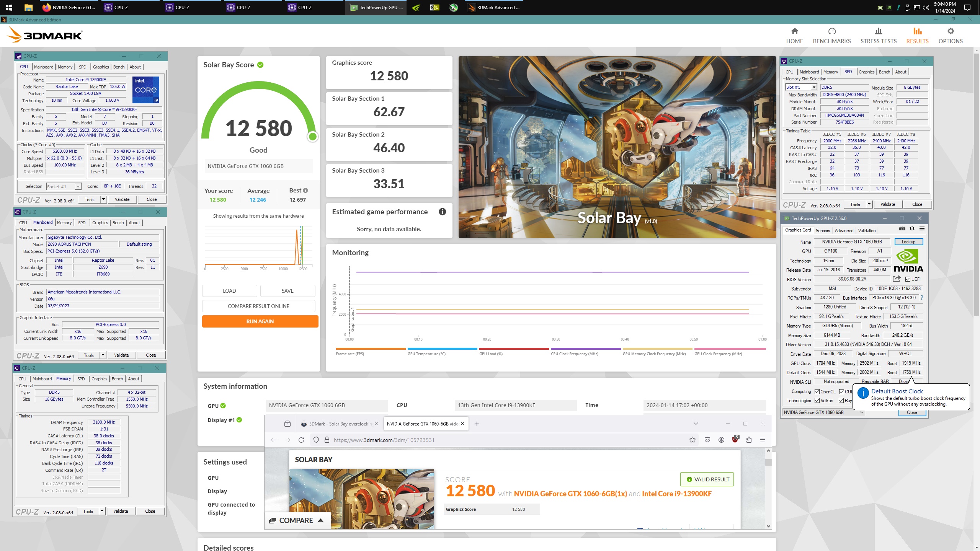This screenshot has width=980, height=551.
Task: Click the orange RUN AGAIN button
Action: [x=260, y=321]
